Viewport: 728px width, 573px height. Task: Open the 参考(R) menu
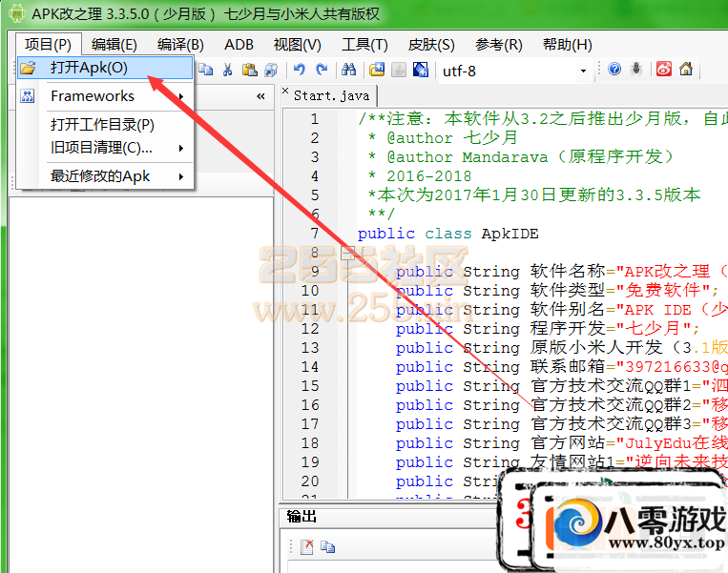point(499,45)
